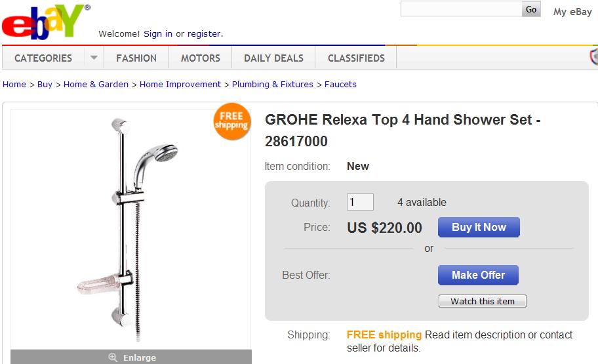Open the Classifieds section
Screen dimensions: 598x364
[x=356, y=58]
